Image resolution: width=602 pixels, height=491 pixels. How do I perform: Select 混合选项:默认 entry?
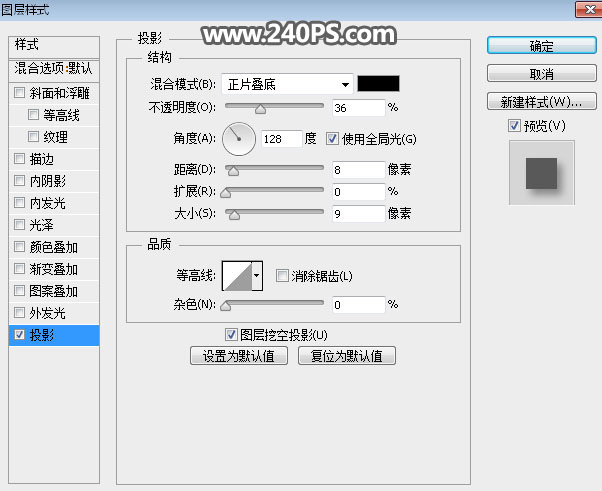point(54,70)
